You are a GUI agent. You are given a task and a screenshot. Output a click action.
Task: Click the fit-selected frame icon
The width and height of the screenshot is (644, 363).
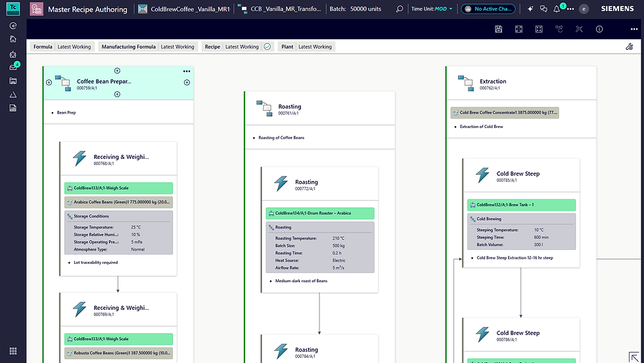(x=539, y=29)
